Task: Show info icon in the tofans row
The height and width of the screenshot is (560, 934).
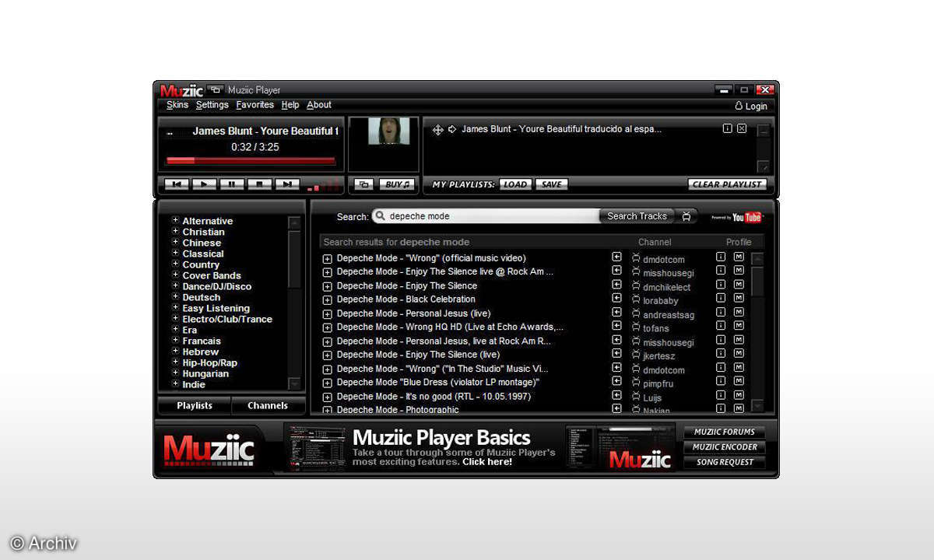Action: coord(721,327)
